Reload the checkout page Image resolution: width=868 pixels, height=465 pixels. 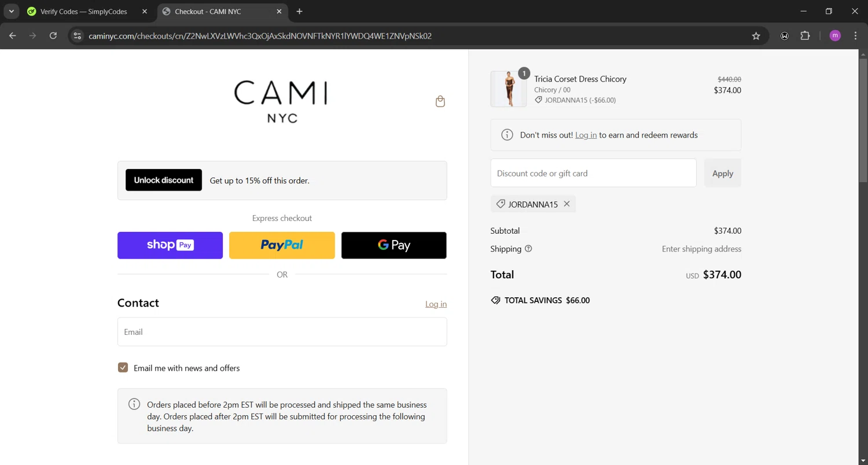point(53,36)
